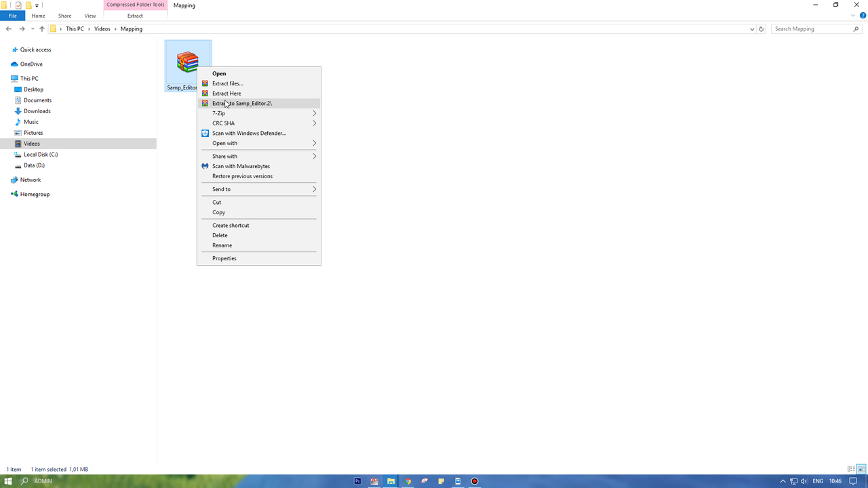Open OneDrive in navigation pane
This screenshot has height=488, width=868.
[31, 64]
